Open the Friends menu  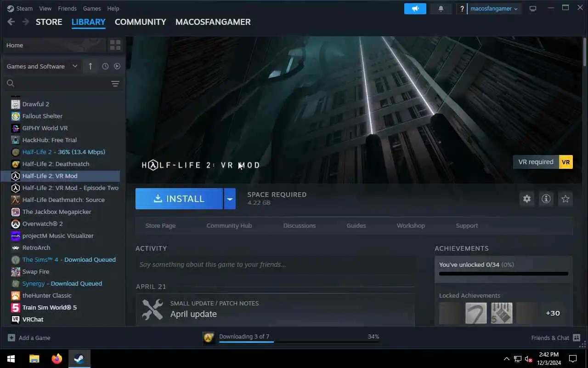pos(68,8)
